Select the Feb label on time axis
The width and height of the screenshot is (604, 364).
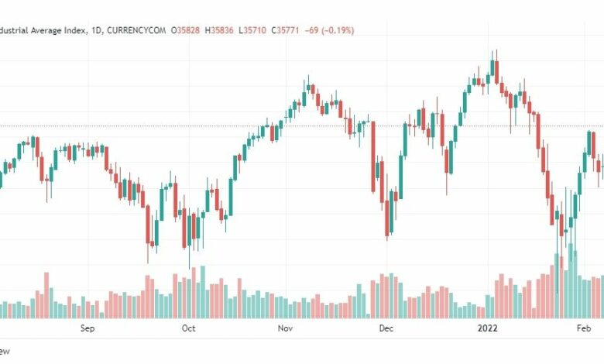click(x=584, y=328)
